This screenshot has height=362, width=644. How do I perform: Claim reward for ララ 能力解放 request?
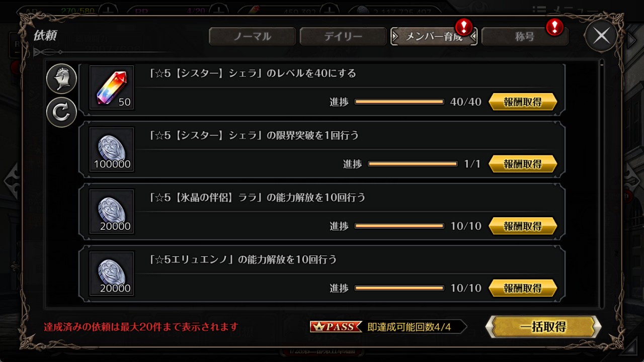[523, 226]
